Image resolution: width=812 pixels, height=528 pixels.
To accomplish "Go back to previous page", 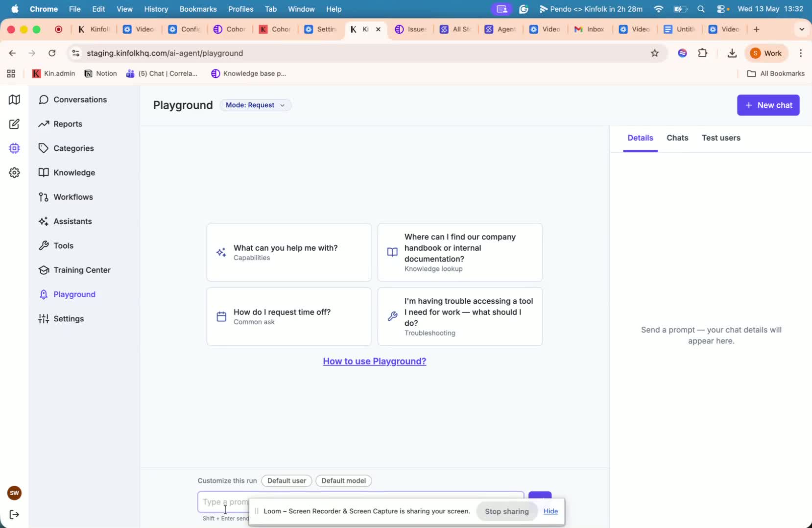I will 13,53.
